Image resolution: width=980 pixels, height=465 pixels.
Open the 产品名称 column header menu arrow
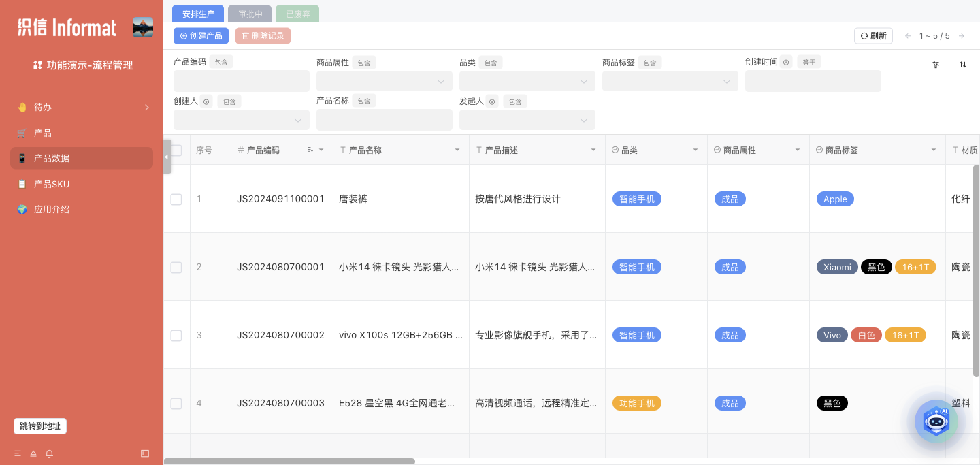(x=457, y=150)
